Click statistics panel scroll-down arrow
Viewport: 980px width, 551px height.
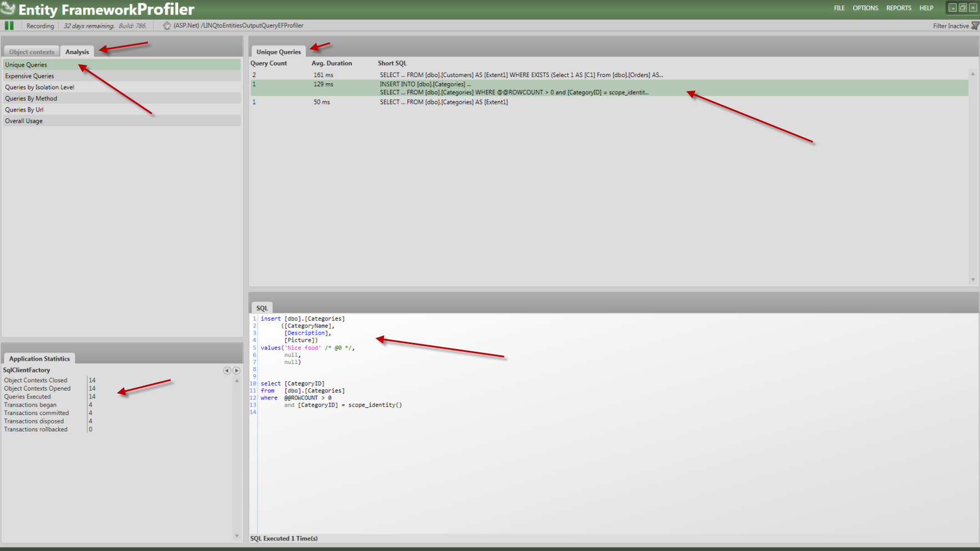point(237,536)
